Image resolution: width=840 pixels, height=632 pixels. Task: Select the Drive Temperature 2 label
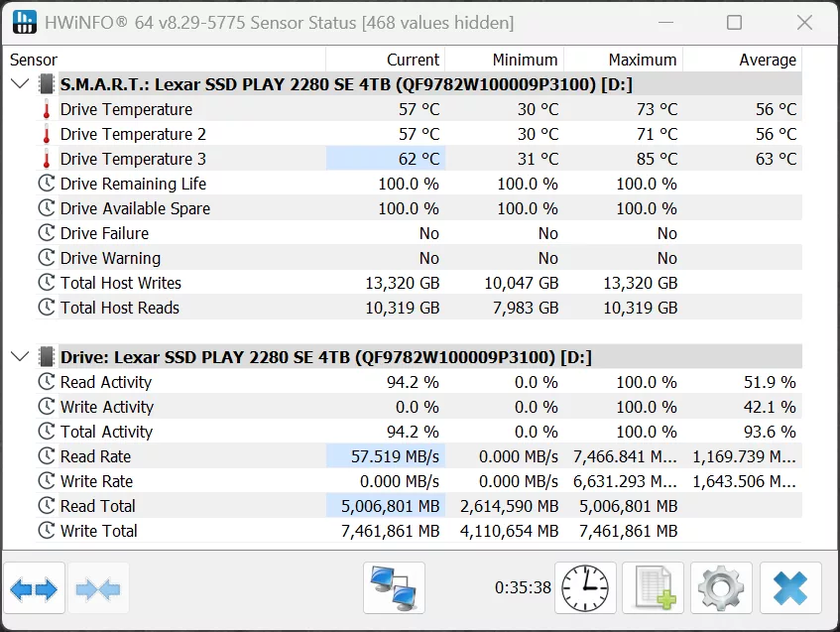(x=133, y=134)
